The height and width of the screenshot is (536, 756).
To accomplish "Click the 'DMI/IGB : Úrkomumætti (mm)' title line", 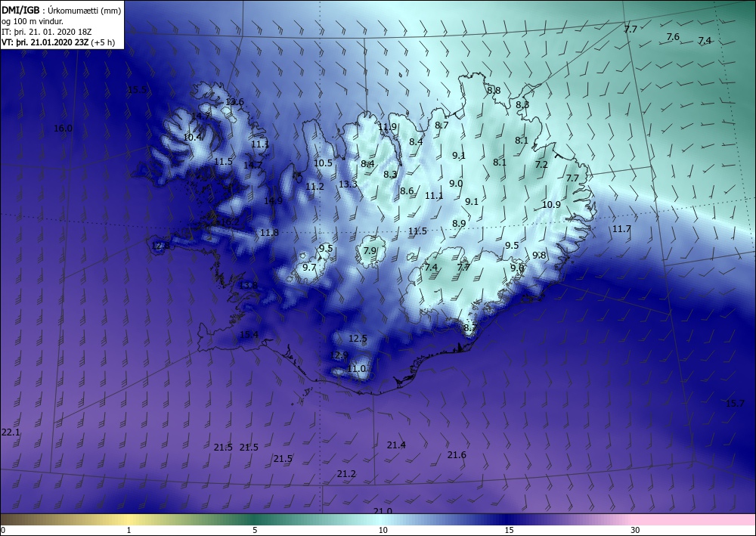I will [61, 10].
